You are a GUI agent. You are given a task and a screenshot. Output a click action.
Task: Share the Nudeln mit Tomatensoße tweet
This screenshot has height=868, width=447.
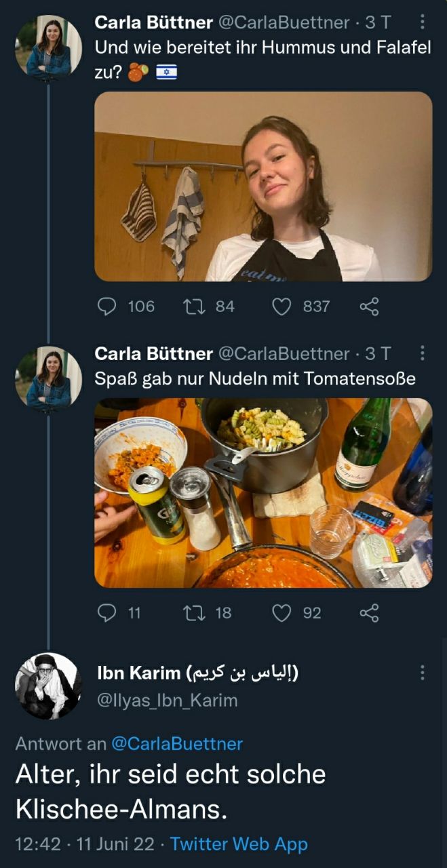pyautogui.click(x=369, y=613)
